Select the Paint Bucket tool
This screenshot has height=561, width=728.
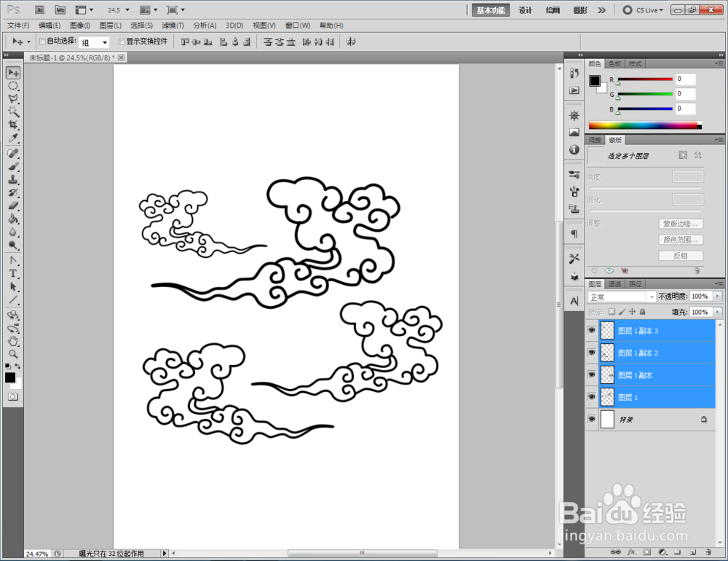(x=13, y=219)
